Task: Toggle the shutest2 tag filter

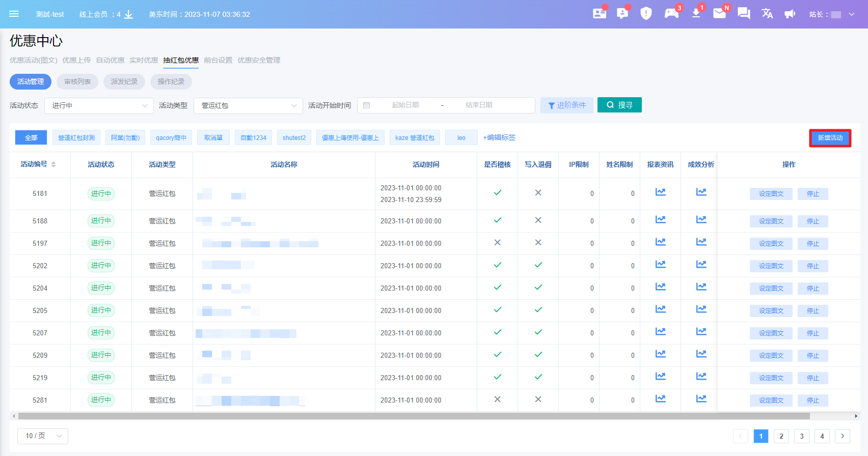Action: coord(294,138)
